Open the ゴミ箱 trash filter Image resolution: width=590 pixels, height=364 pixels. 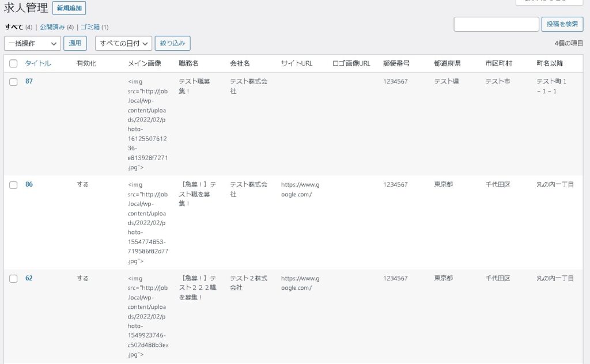pyautogui.click(x=89, y=27)
